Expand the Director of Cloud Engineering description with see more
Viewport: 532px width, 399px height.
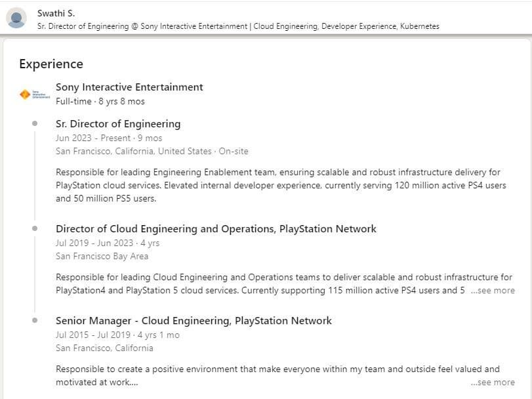pyautogui.click(x=493, y=290)
